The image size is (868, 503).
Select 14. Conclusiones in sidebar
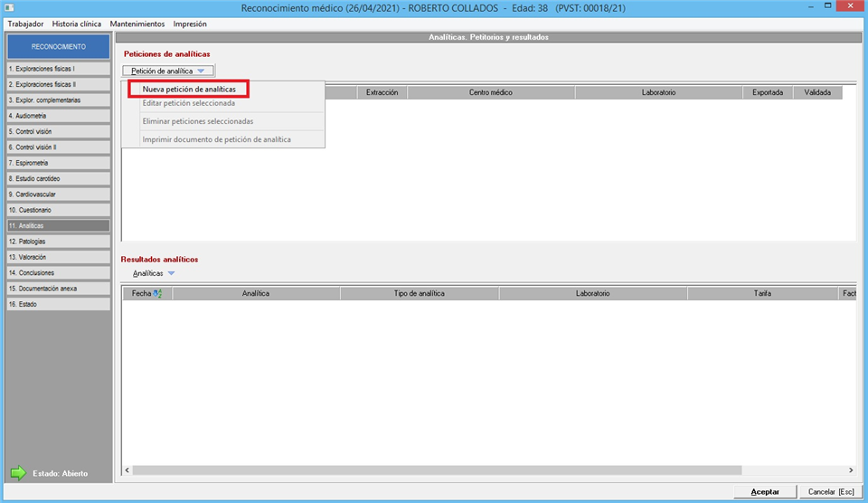pyautogui.click(x=58, y=272)
